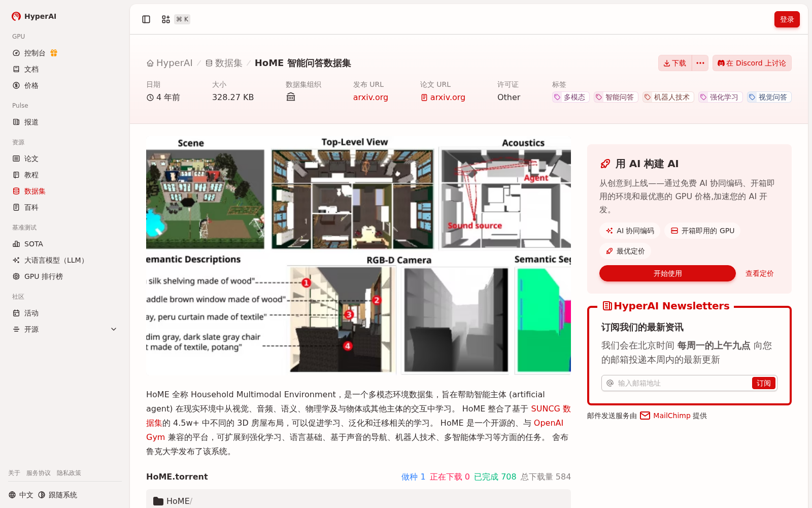Toggle the sidebar panel icon
Viewport: 812px width, 508px height.
[146, 19]
